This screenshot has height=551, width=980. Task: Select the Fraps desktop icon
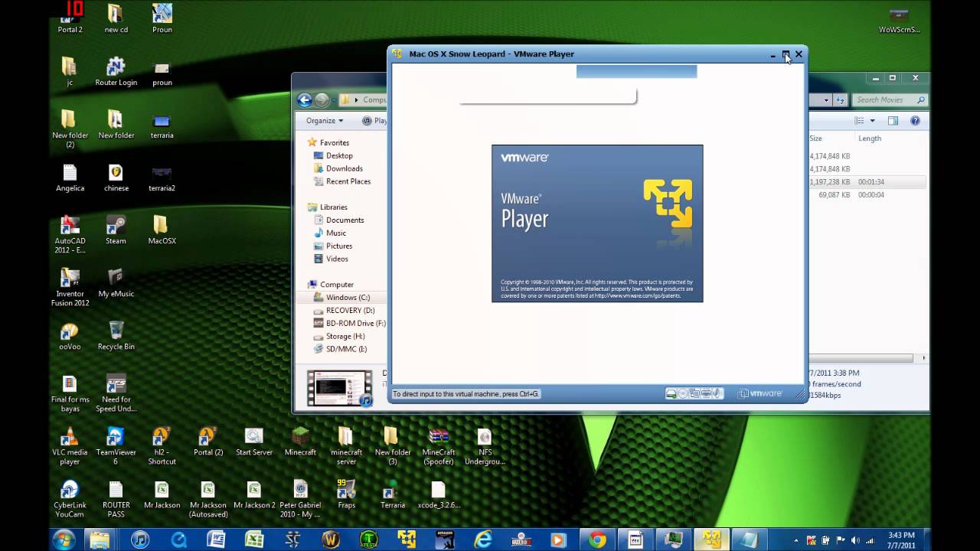pos(346,494)
